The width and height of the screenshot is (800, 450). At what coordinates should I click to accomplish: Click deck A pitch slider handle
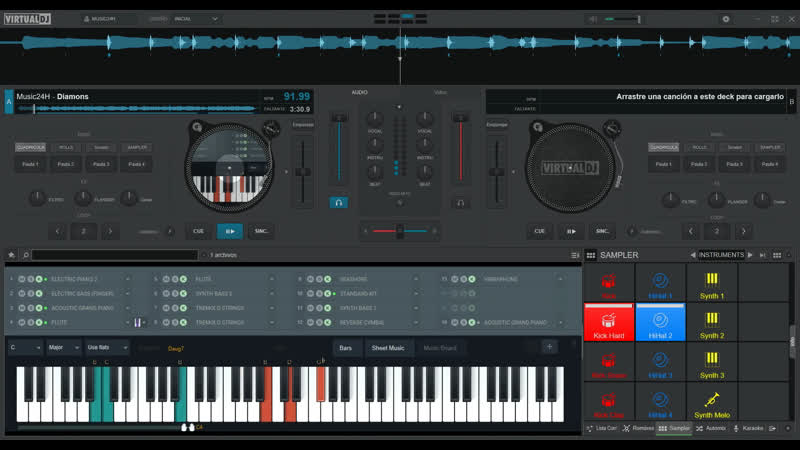pos(303,172)
